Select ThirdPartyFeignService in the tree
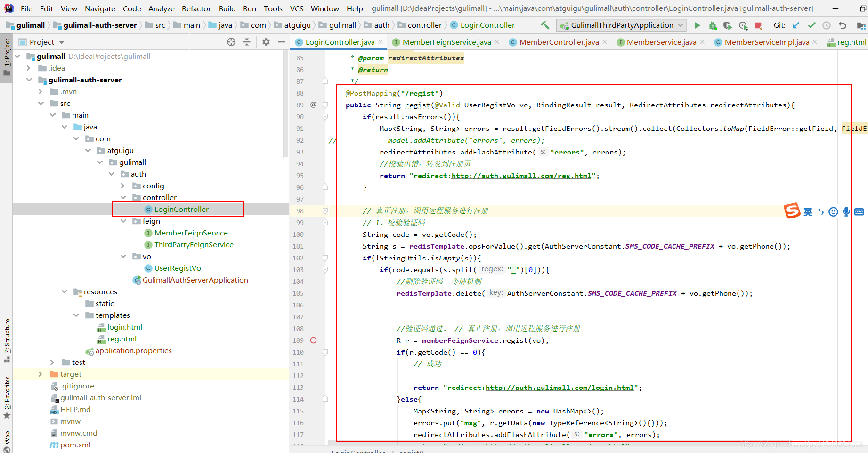 [194, 244]
